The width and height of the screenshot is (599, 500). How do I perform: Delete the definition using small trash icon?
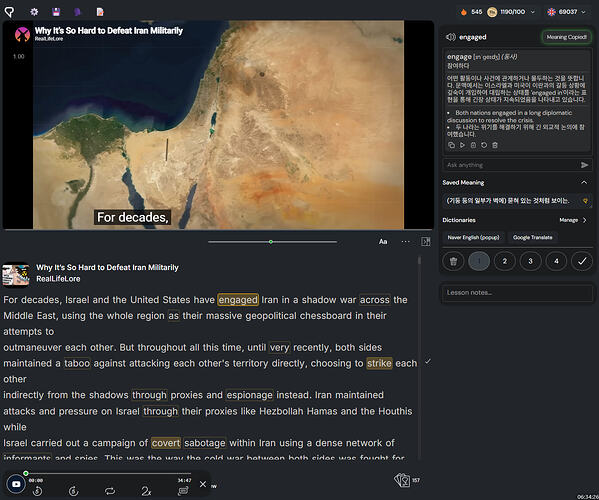click(495, 145)
